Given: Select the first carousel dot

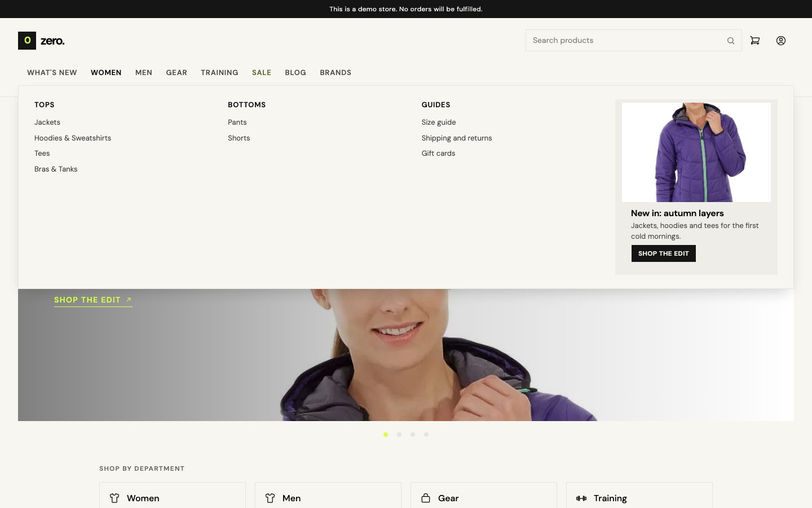Looking at the screenshot, I should coord(386,435).
